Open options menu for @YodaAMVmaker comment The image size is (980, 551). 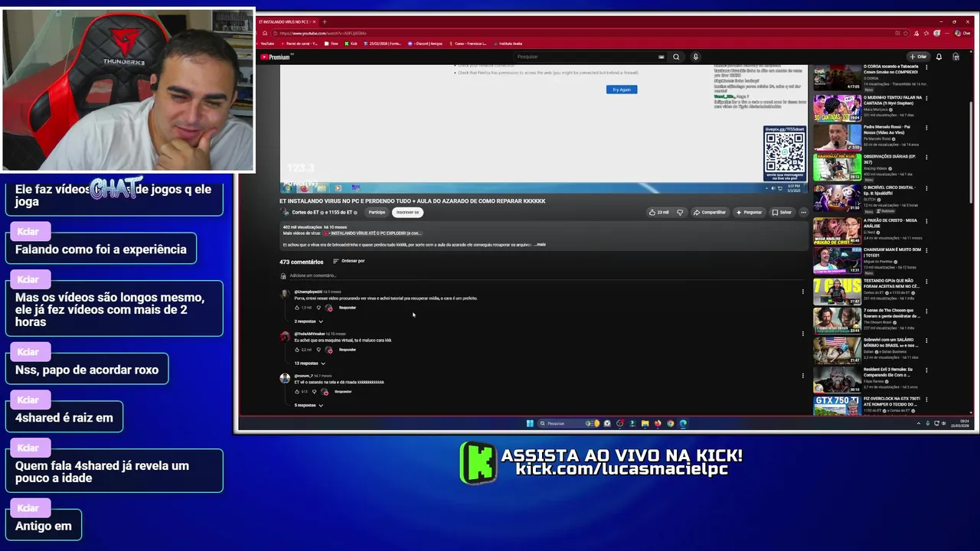pos(802,334)
